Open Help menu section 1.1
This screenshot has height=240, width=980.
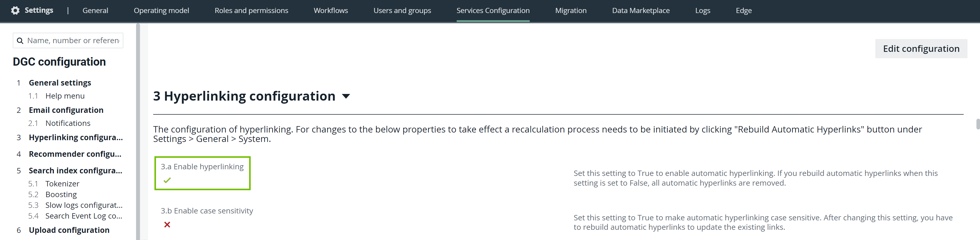(65, 96)
